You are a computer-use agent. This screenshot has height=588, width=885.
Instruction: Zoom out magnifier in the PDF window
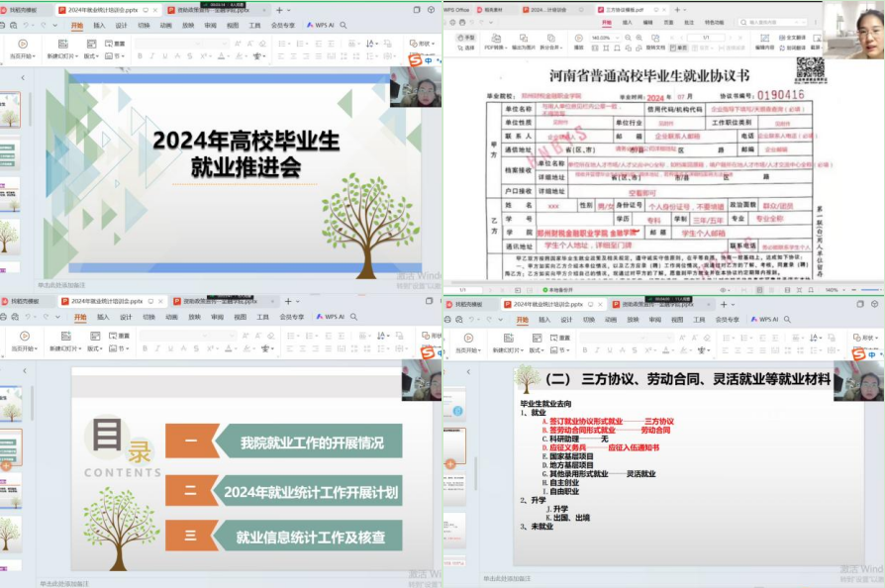click(629, 38)
